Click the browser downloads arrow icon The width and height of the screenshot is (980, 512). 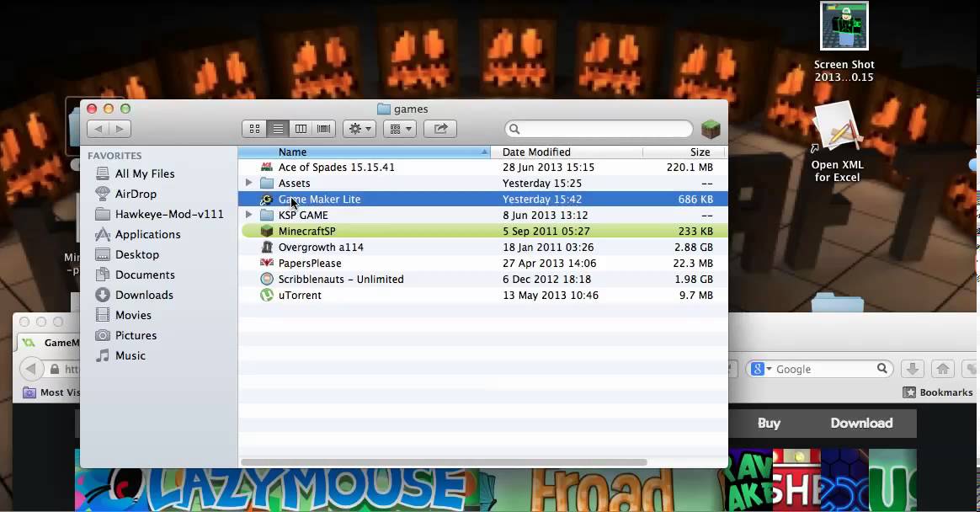tap(913, 369)
